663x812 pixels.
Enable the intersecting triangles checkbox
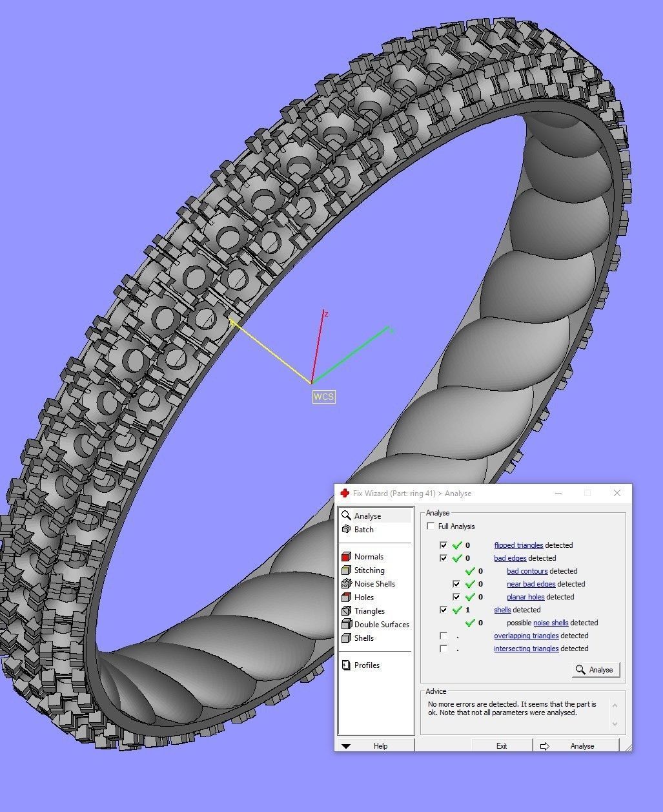444,649
